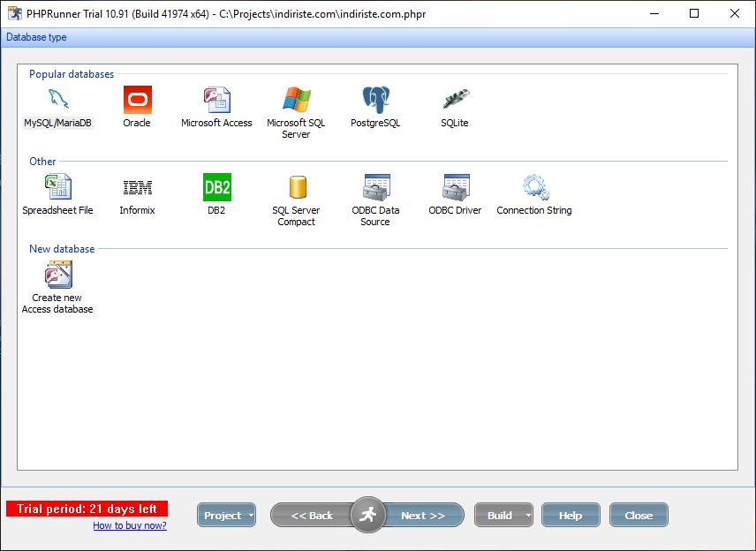Select the SQLite feather icon
Image resolution: width=756 pixels, height=551 pixels.
coord(455,98)
